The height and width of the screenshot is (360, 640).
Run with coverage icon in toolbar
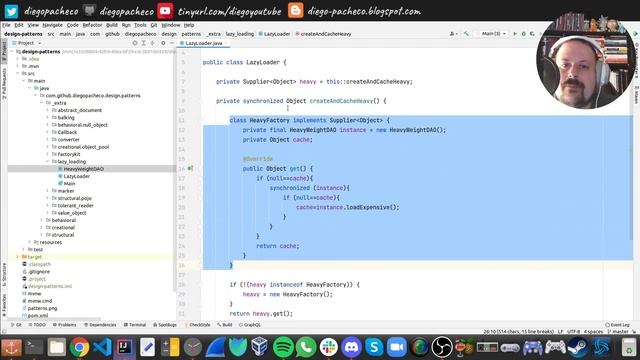(x=532, y=34)
